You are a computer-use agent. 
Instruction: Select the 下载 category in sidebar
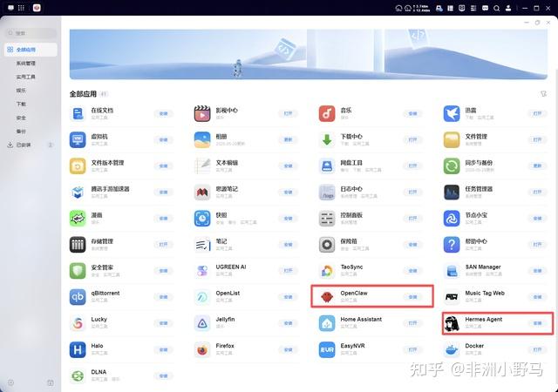click(21, 104)
